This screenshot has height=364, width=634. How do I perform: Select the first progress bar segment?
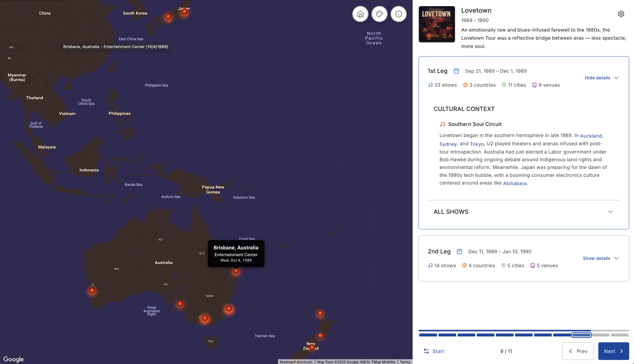click(x=428, y=335)
